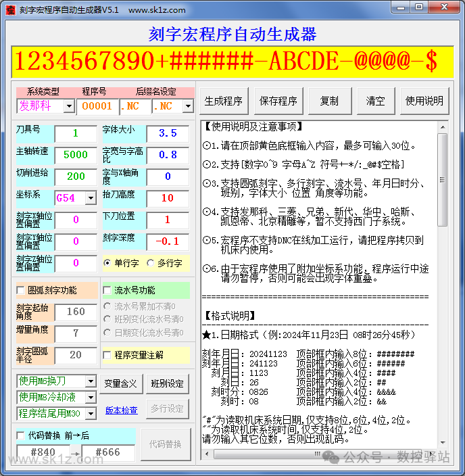465x476 pixels.
Task: Click the first .NC suffix field
Action: (x=135, y=107)
